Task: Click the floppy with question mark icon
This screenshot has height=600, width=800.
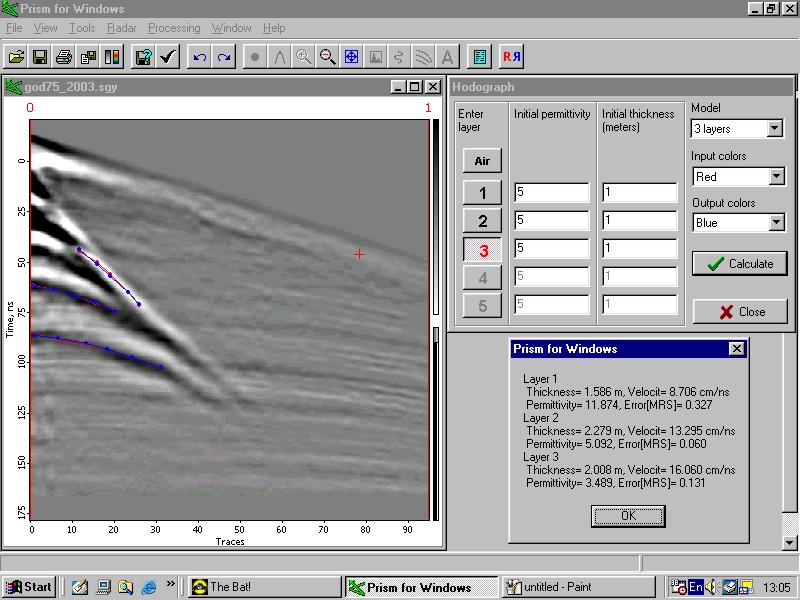Action: point(143,56)
